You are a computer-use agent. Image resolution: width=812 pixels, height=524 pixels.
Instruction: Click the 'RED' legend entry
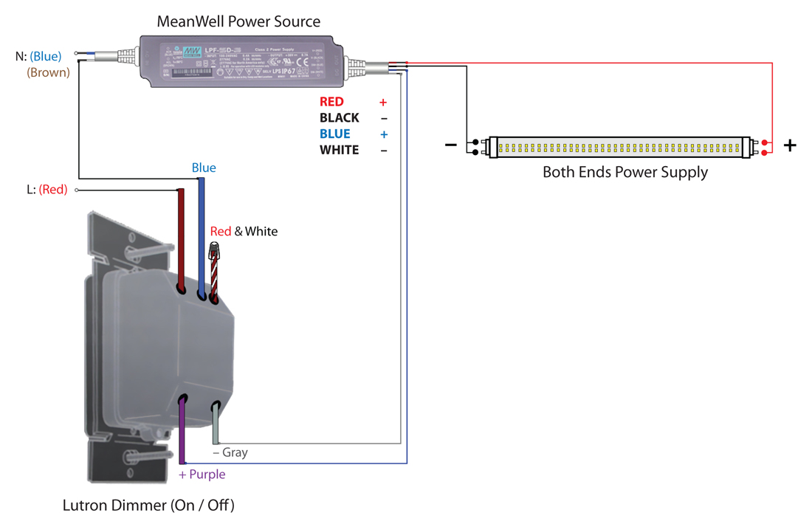tap(331, 102)
